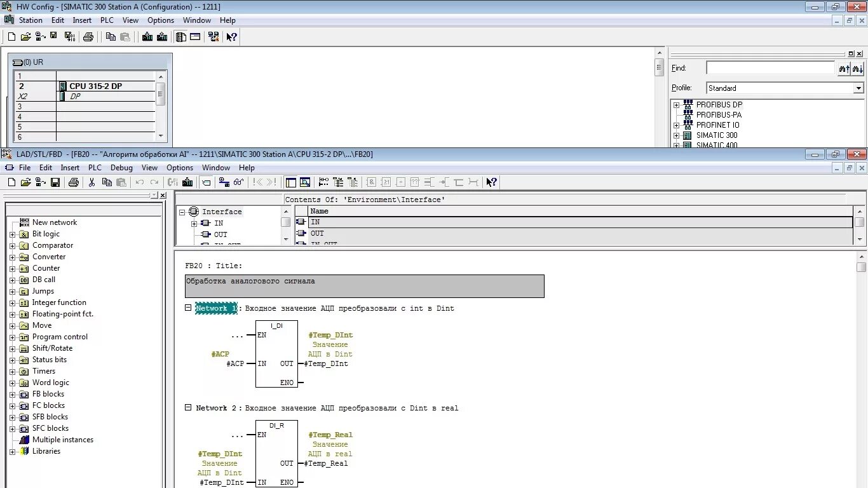Select the DP X2 interface row in rack
This screenshot has height=488, width=868.
click(85, 97)
